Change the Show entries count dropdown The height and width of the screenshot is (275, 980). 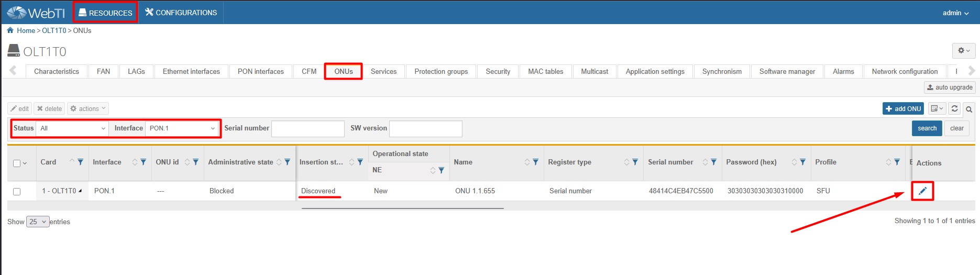[38, 222]
